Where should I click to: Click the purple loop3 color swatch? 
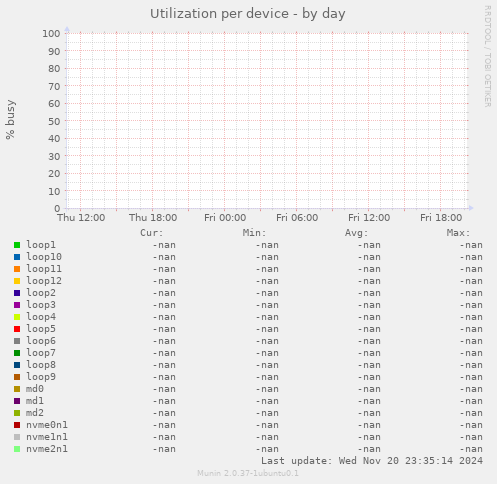pyautogui.click(x=17, y=305)
